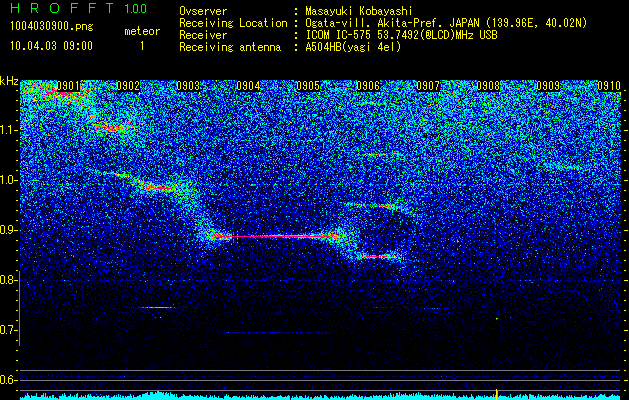Click the 0904 time marker

tap(248, 86)
